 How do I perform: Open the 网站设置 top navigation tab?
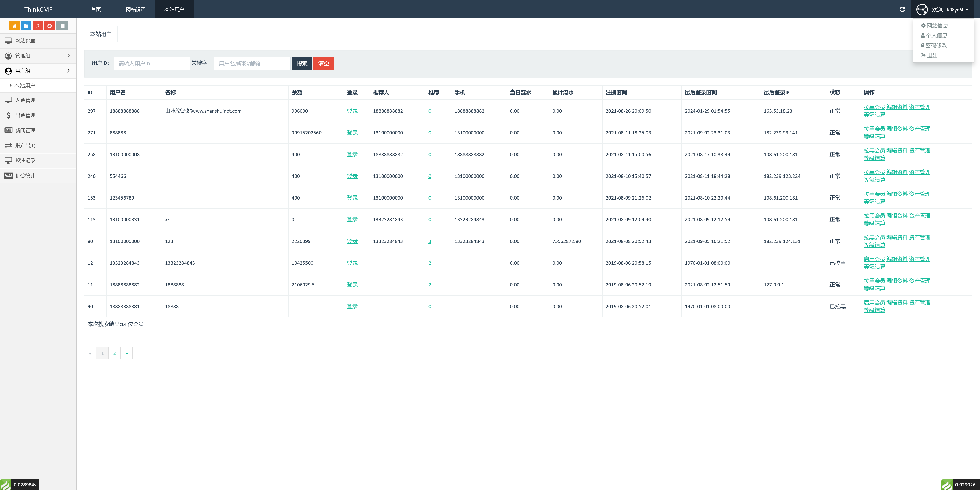click(x=136, y=9)
